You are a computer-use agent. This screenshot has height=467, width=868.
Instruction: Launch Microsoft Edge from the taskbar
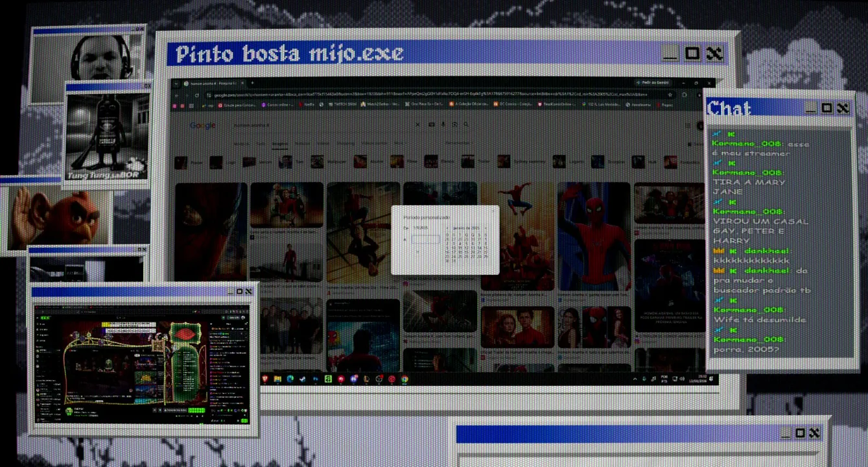[290, 379]
